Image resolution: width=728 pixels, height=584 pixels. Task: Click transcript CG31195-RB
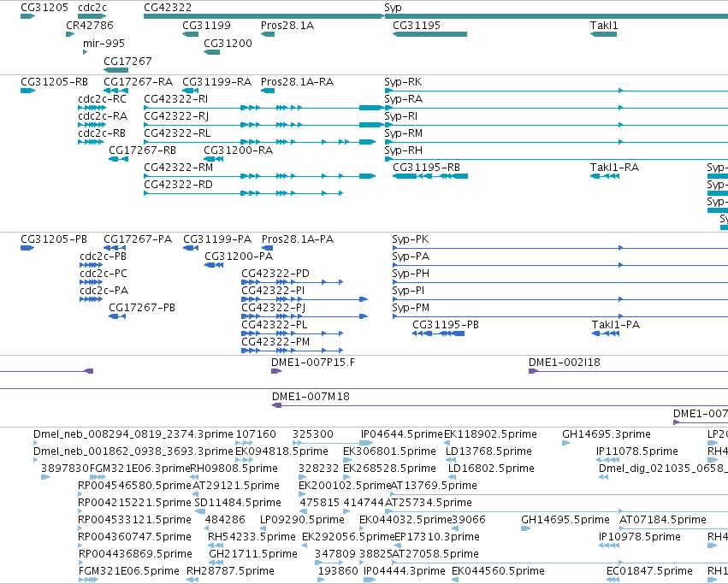(426, 168)
